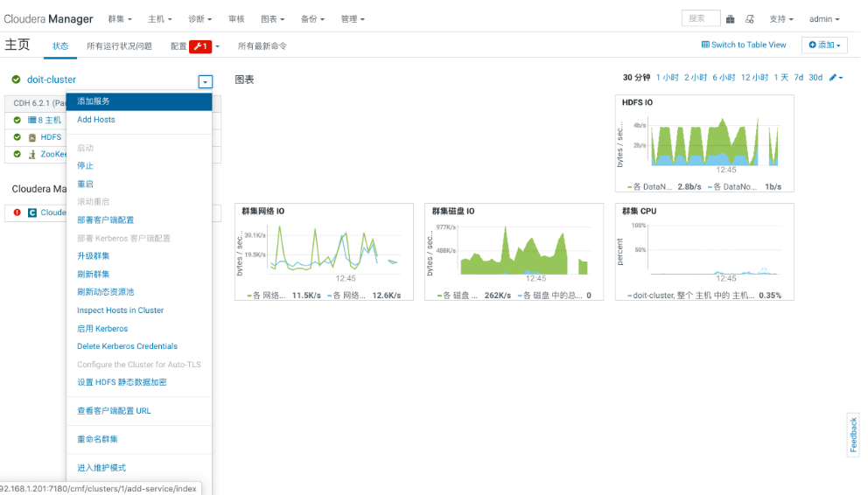
Task: Click the red wrench configuration issues badge
Action: click(200, 46)
